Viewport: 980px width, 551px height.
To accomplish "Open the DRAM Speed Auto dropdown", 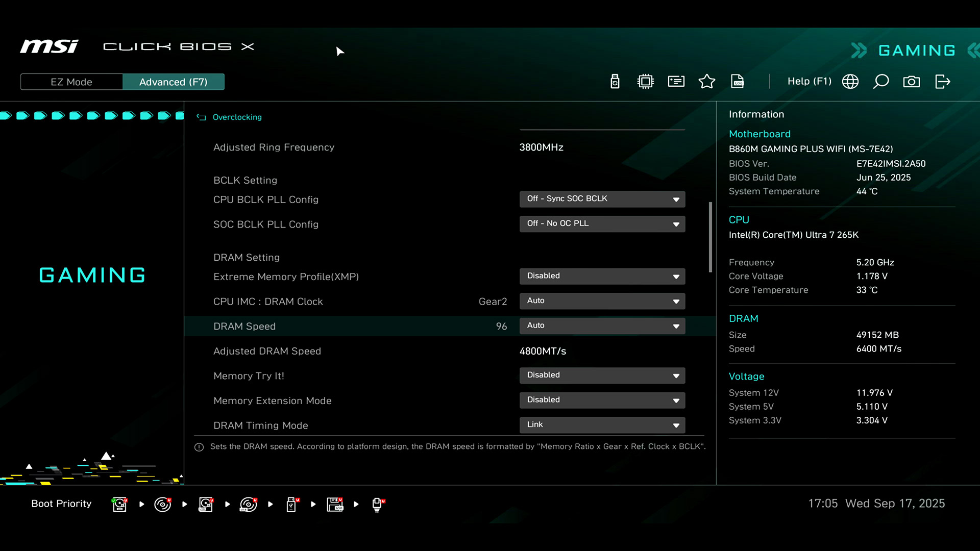I will [602, 325].
